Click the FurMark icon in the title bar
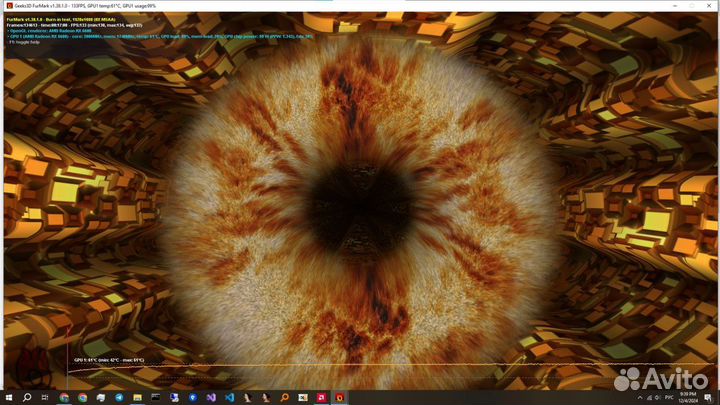Image resolution: width=720 pixels, height=405 pixels. pos(8,5)
